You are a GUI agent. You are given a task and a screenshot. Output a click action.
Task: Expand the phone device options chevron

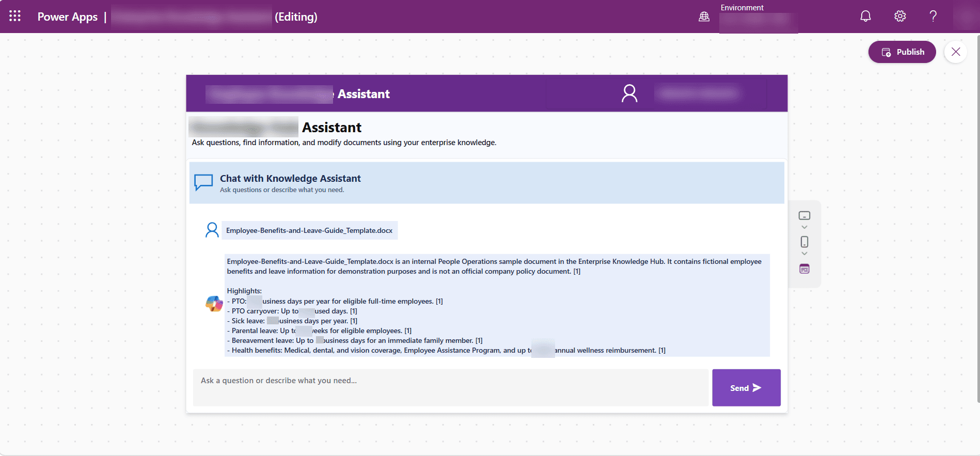coord(804,254)
